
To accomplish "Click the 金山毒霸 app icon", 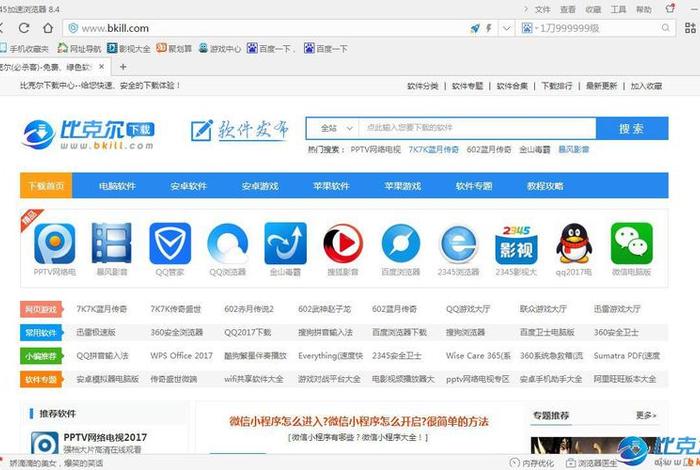I will click(x=285, y=244).
